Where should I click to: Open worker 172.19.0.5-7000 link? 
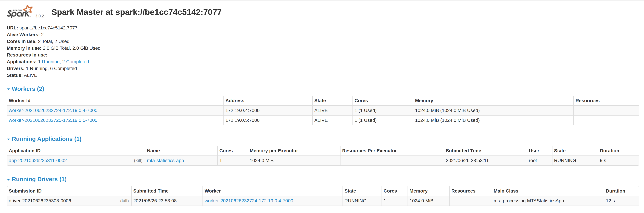click(x=53, y=120)
